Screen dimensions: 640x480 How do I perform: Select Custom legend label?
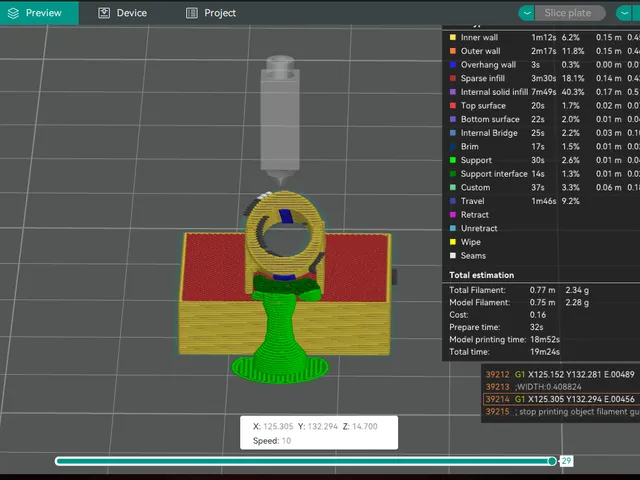(x=476, y=187)
